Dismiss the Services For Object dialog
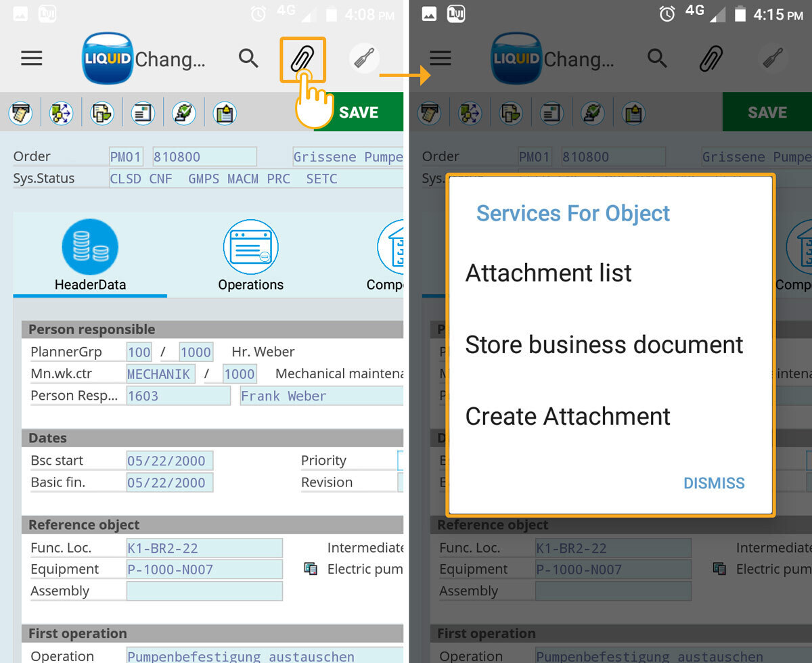 [x=713, y=483]
